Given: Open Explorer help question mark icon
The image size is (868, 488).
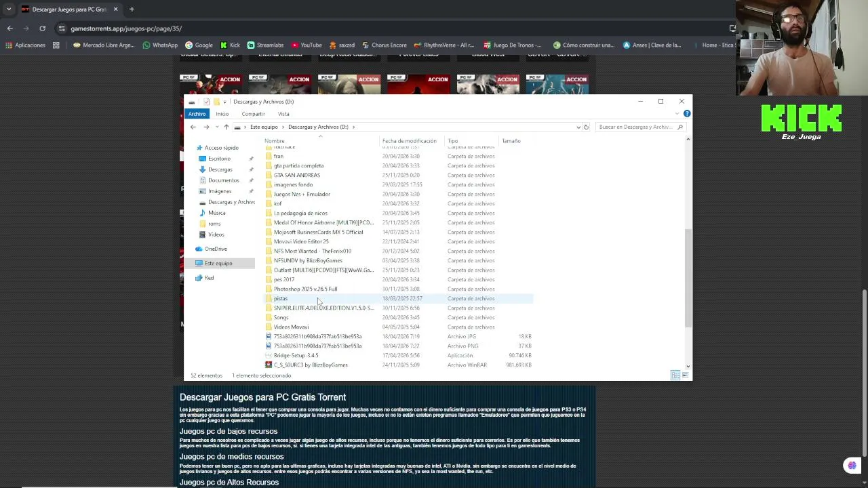Looking at the screenshot, I should point(687,113).
